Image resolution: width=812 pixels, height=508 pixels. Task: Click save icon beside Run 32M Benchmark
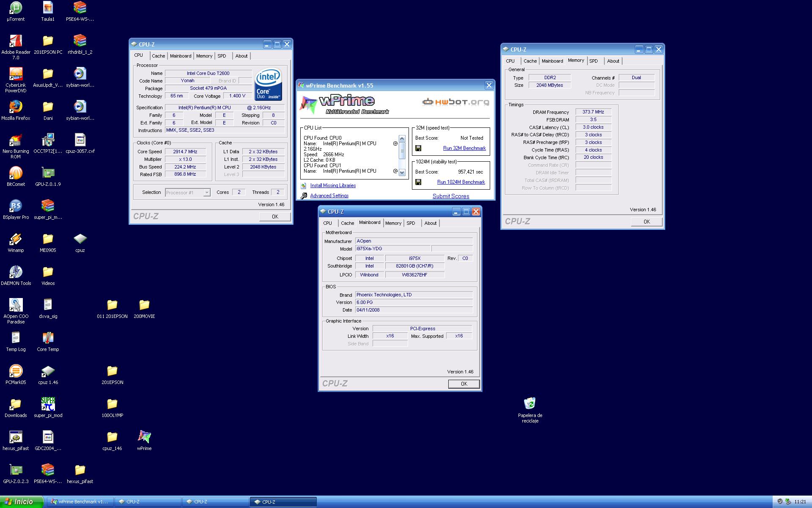point(418,148)
